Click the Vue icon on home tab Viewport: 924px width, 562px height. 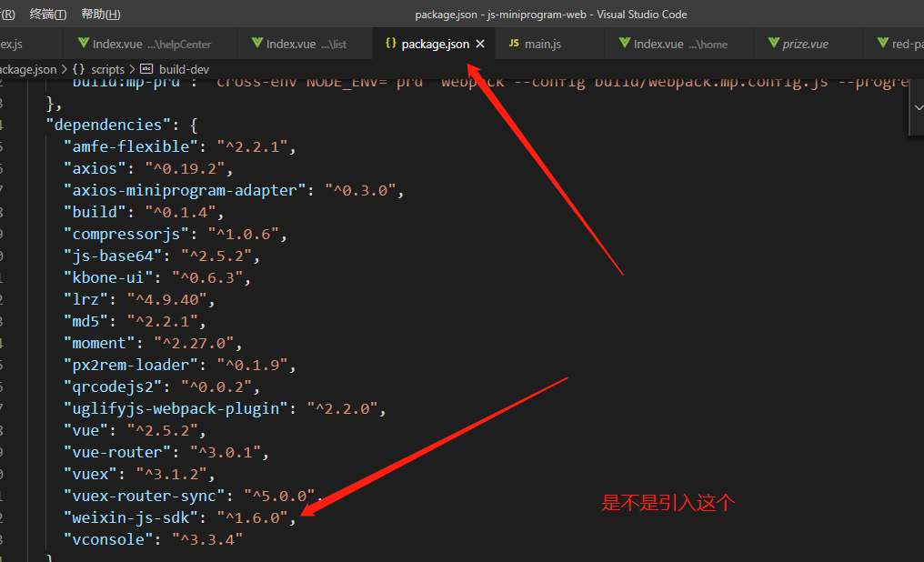pos(625,43)
